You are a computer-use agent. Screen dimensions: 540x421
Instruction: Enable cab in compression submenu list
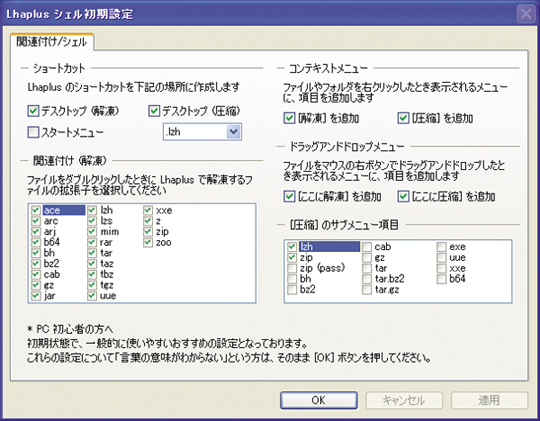[x=367, y=247]
